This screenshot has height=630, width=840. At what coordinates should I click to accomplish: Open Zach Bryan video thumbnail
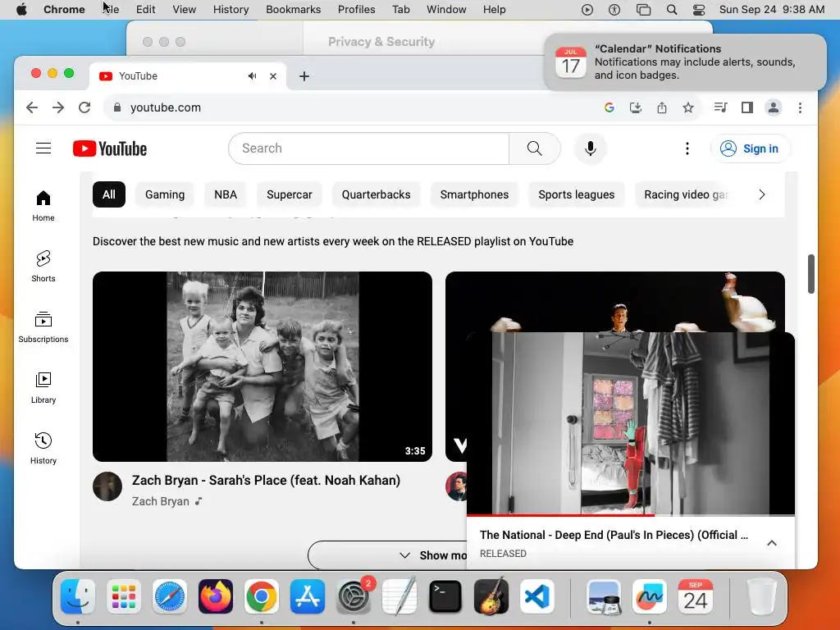[262, 367]
